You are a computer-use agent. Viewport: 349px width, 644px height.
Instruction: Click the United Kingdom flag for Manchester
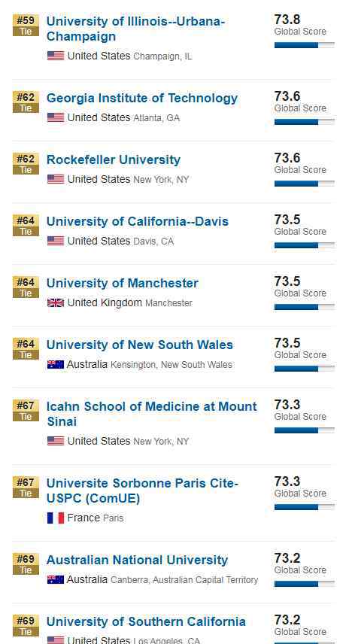pos(56,303)
